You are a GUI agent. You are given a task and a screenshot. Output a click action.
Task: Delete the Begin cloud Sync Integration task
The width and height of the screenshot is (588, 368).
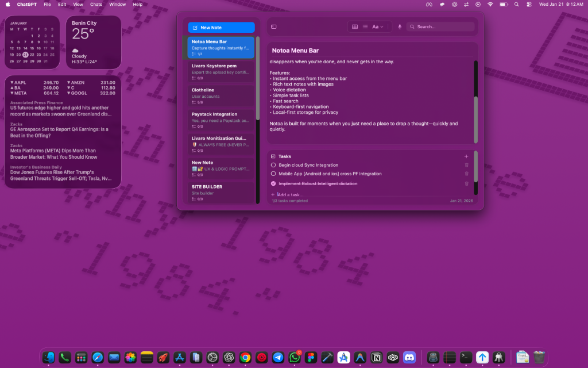coord(466,165)
